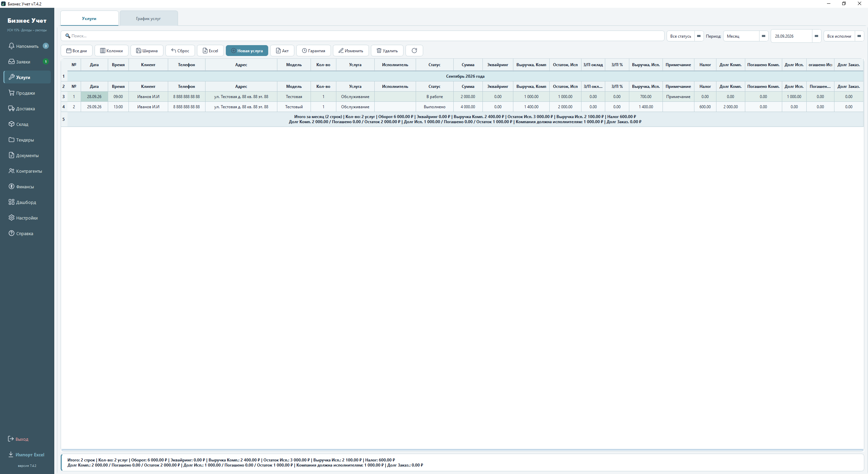Screen dimensions: 868x474
Task: Click the Сумма column header in the top row
Action: pyautogui.click(x=468, y=65)
